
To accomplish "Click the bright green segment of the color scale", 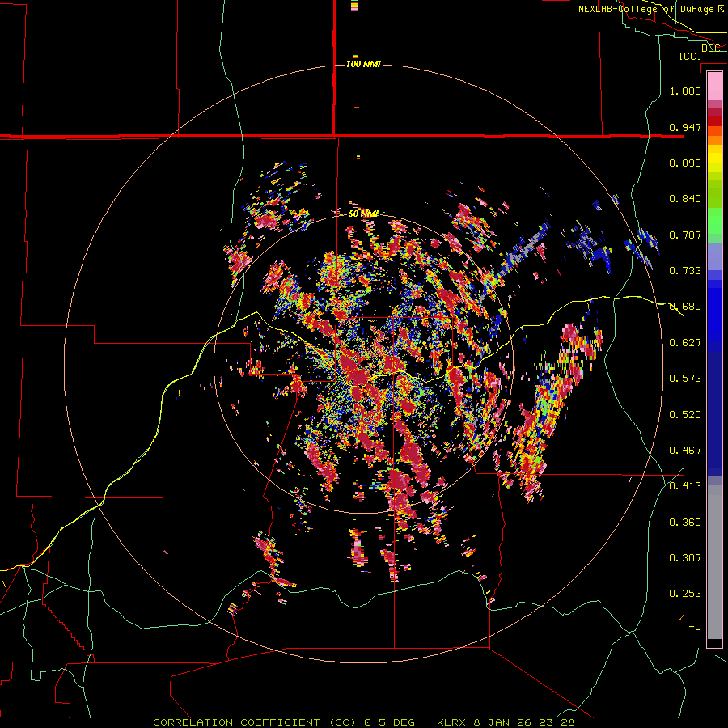I will pos(714,221).
